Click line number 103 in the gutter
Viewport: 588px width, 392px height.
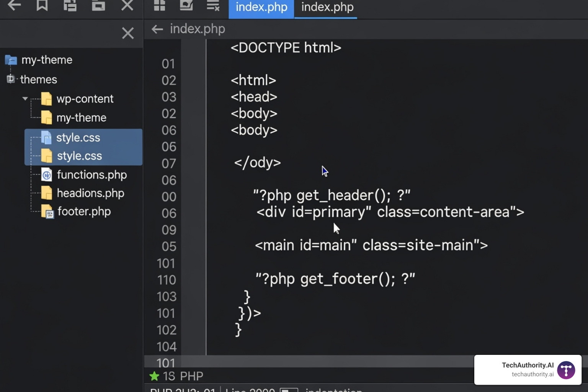pyautogui.click(x=167, y=297)
